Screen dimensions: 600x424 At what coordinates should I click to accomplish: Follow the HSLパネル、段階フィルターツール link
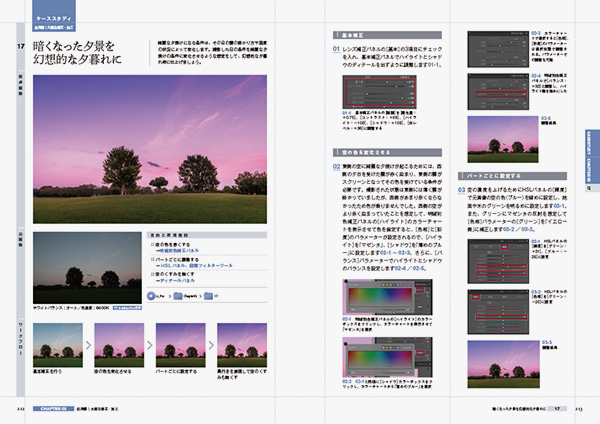197,265
